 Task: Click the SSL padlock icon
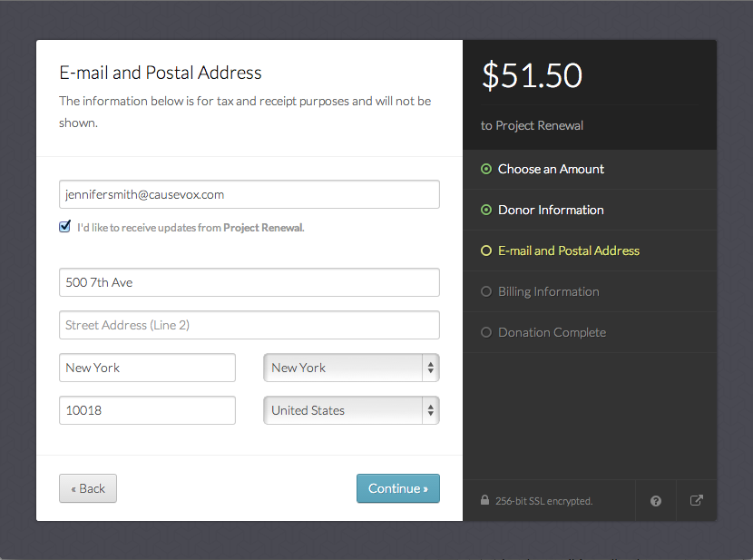tap(485, 500)
